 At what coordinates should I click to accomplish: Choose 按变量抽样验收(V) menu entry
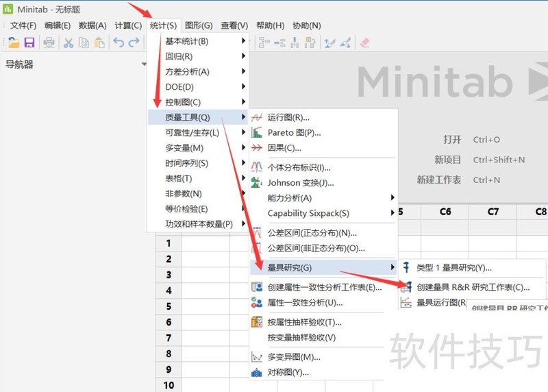click(x=316, y=337)
